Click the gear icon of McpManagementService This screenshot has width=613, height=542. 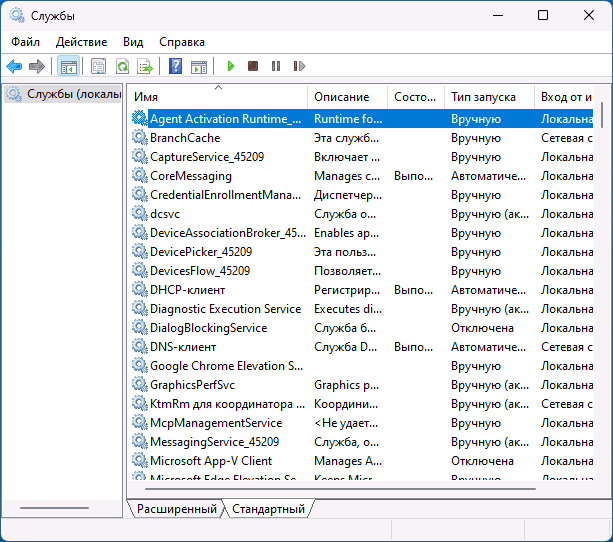pos(140,422)
